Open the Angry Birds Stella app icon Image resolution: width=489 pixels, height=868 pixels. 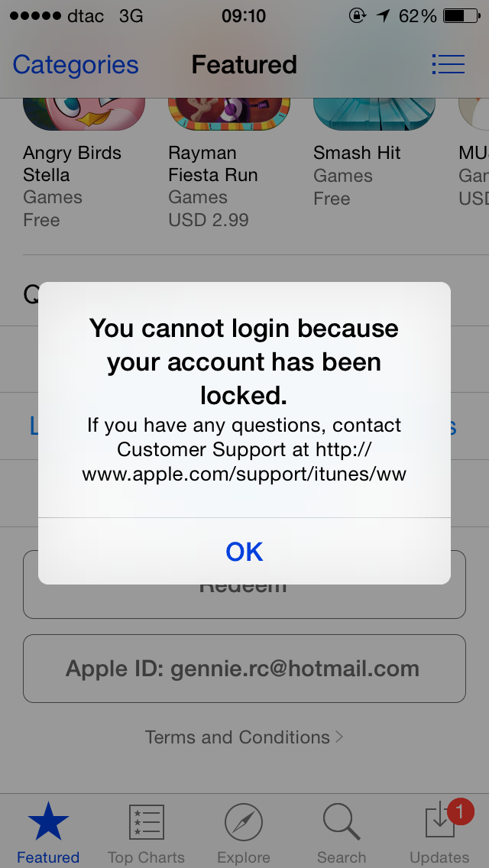pyautogui.click(x=84, y=114)
